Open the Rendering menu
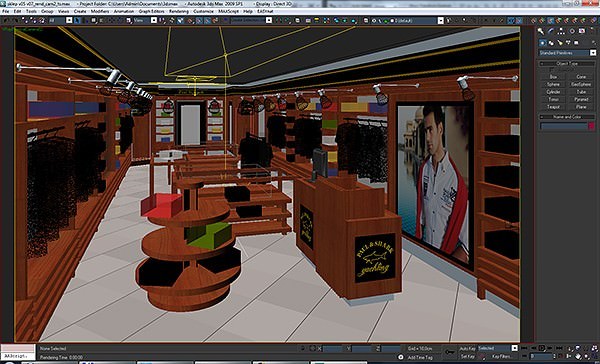The width and height of the screenshot is (600, 364). pyautogui.click(x=179, y=11)
